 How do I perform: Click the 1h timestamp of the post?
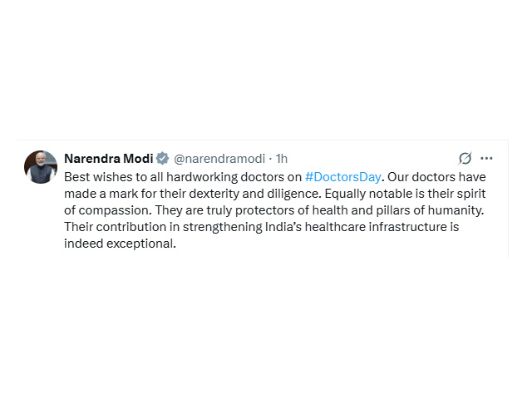(x=281, y=159)
